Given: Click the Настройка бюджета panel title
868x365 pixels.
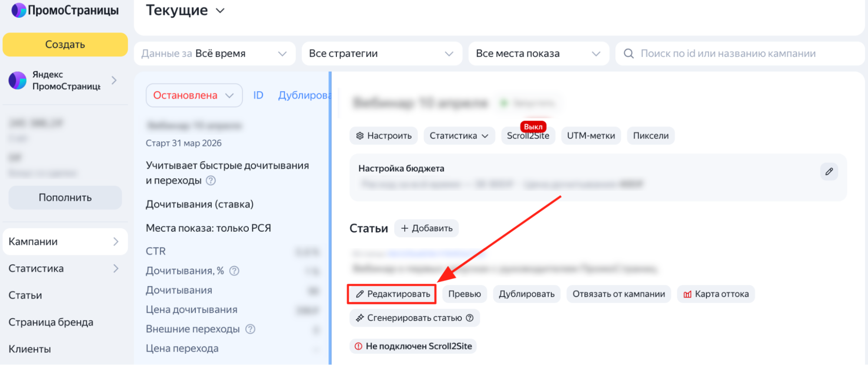Looking at the screenshot, I should [401, 169].
